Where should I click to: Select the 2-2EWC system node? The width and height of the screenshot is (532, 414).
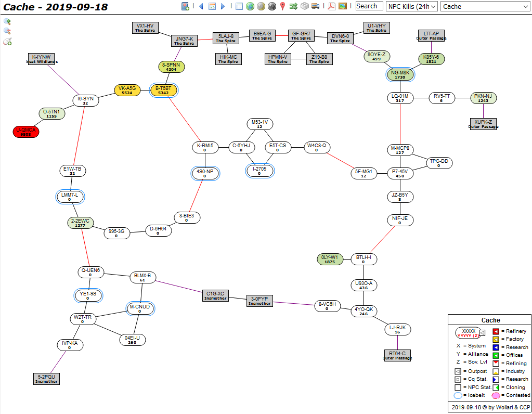[x=81, y=223]
